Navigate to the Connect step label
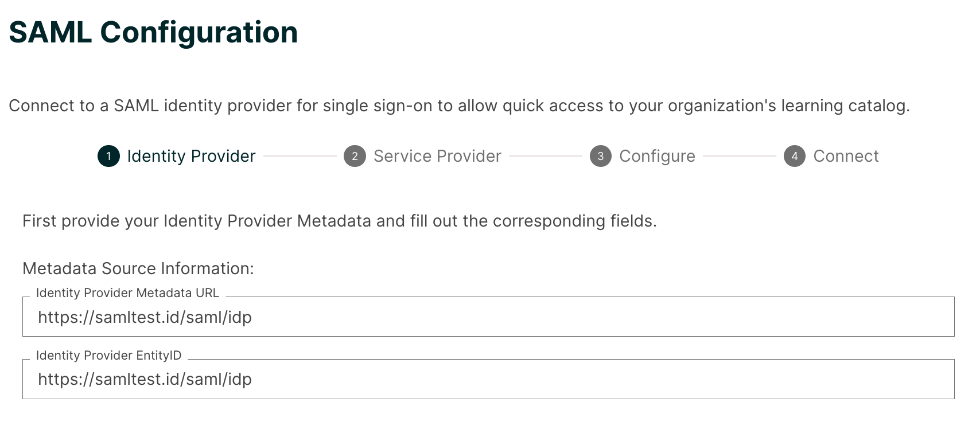The height and width of the screenshot is (421, 980). [846, 156]
